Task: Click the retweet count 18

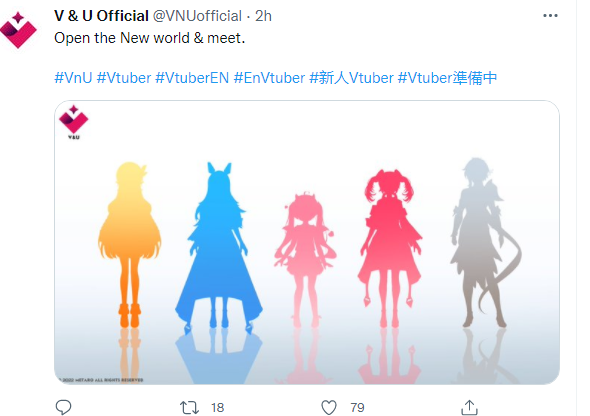Action: pyautogui.click(x=217, y=407)
